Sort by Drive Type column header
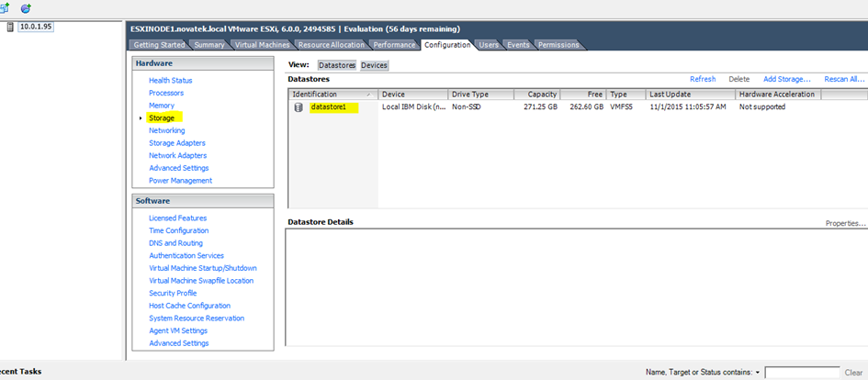868x380 pixels. (481, 95)
